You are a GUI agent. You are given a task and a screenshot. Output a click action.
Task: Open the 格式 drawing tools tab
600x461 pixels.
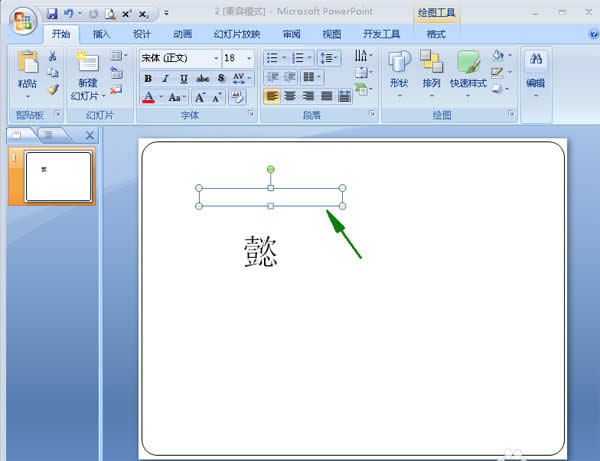click(x=436, y=34)
